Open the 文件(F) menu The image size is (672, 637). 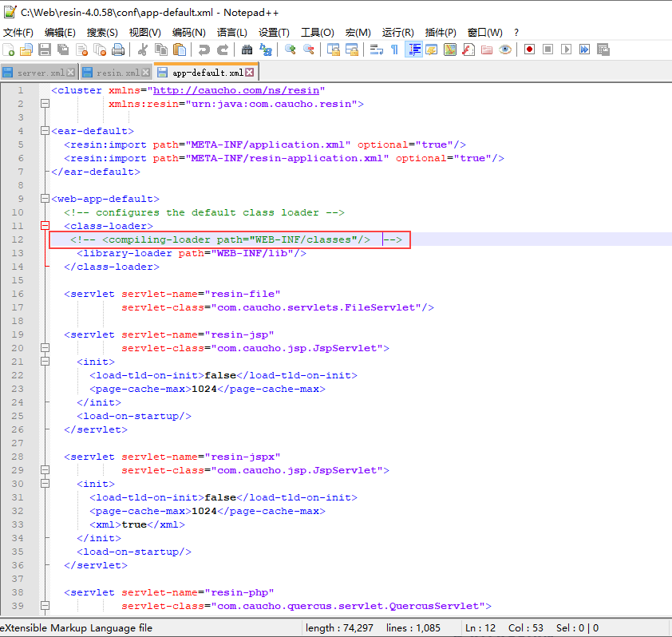pyautogui.click(x=18, y=33)
